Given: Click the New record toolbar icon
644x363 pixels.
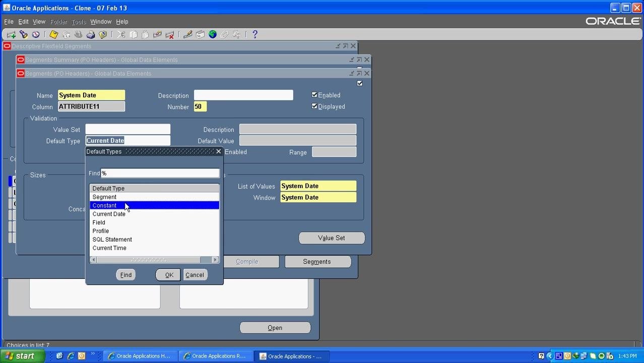Looking at the screenshot, I should tap(11, 35).
